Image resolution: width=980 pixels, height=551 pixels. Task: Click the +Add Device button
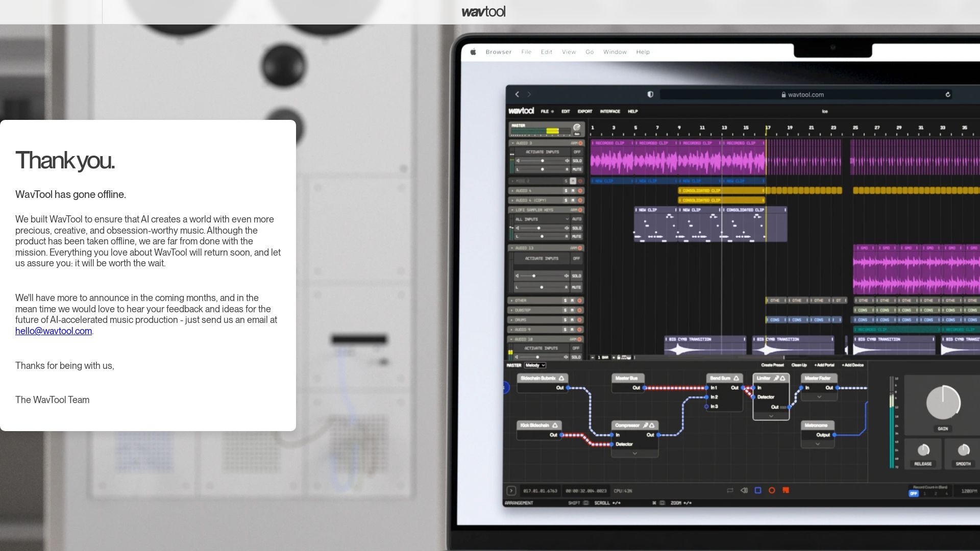point(852,365)
